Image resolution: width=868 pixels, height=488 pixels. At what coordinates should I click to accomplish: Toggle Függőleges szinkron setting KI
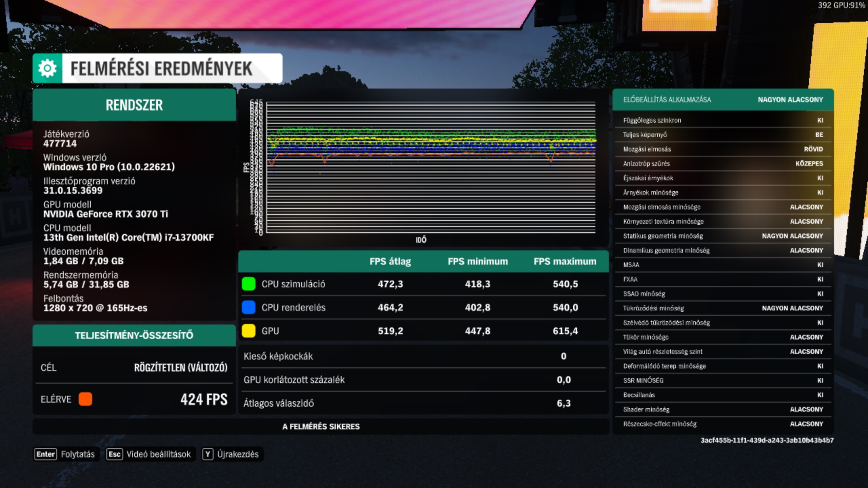pos(820,120)
